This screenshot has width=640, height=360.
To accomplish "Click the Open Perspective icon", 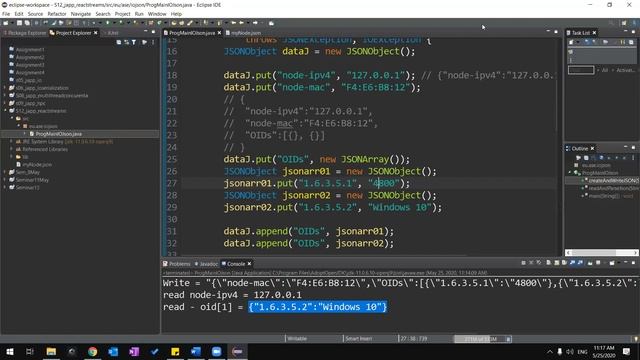I will pos(624,23).
